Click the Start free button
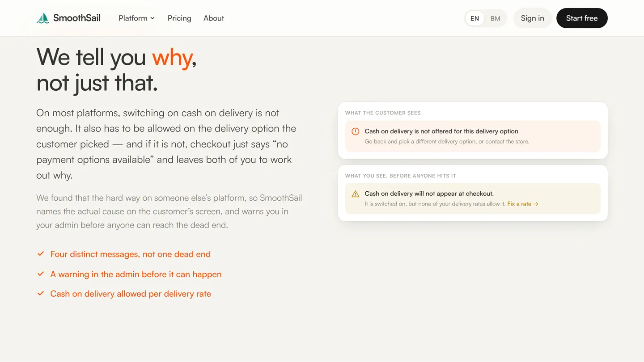The width and height of the screenshot is (644, 362). click(x=582, y=18)
